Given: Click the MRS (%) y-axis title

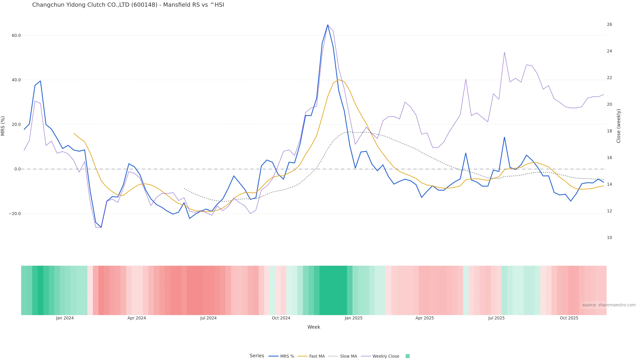Looking at the screenshot, I should [3, 126].
